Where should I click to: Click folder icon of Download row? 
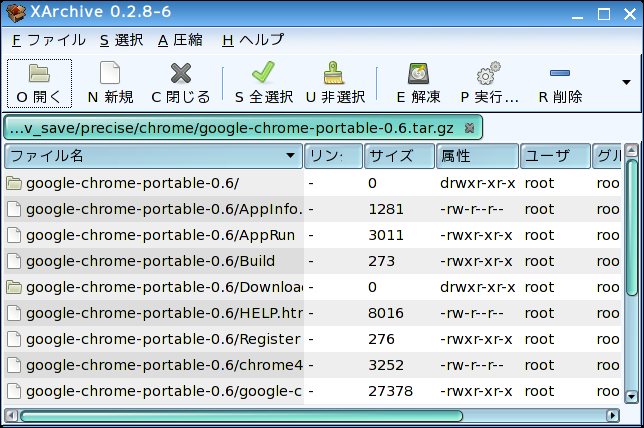click(x=14, y=287)
